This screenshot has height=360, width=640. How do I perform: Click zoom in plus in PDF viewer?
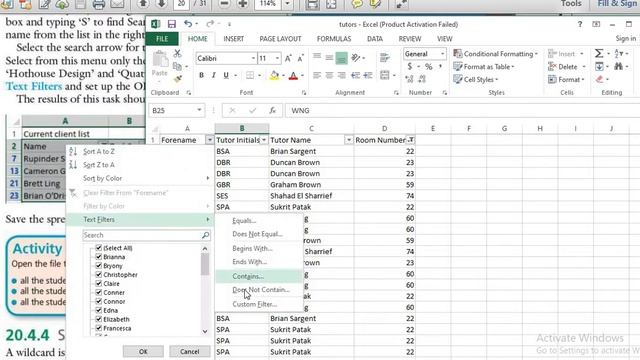(242, 4)
